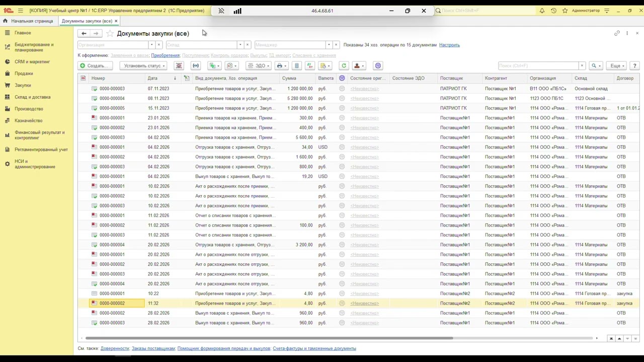Add Документы закупки to favorites star
This screenshot has height=362, width=644.
110,33
